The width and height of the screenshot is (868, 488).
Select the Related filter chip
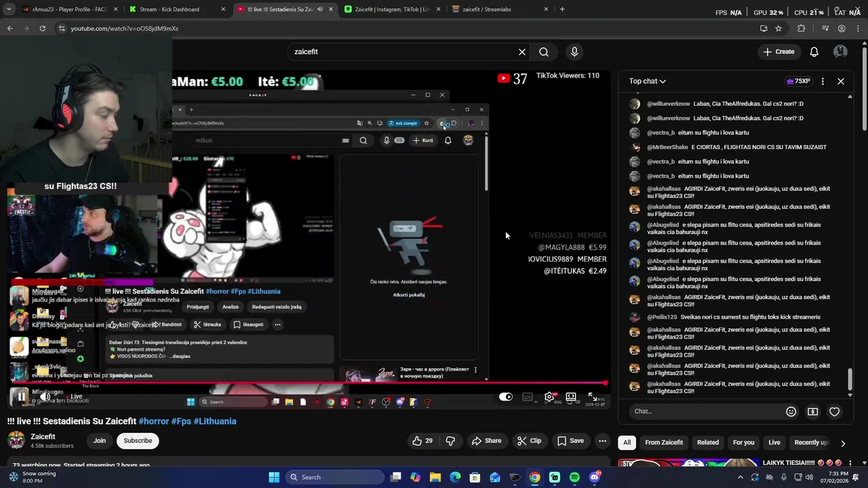(708, 443)
